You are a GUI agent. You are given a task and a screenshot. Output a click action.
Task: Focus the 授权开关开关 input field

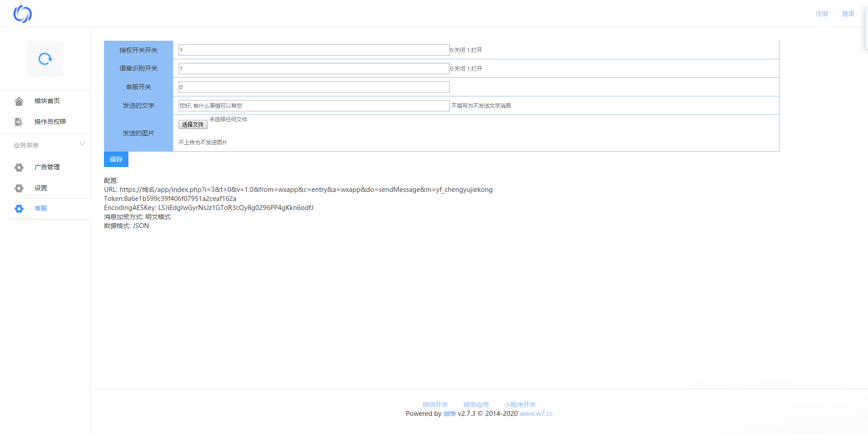[314, 50]
